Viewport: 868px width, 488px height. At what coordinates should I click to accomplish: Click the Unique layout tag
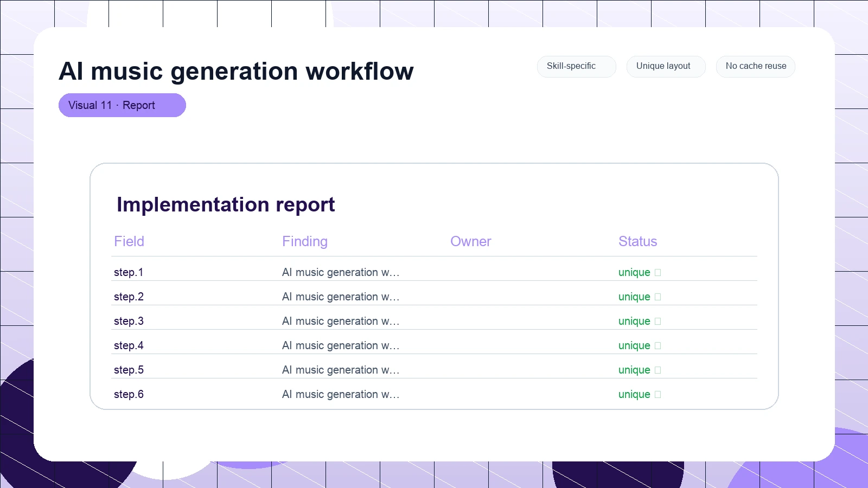[666, 66]
